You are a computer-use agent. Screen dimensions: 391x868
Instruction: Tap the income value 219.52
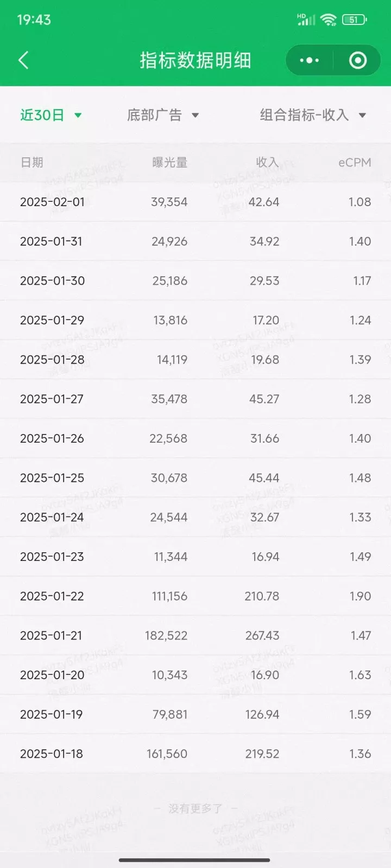pyautogui.click(x=262, y=754)
